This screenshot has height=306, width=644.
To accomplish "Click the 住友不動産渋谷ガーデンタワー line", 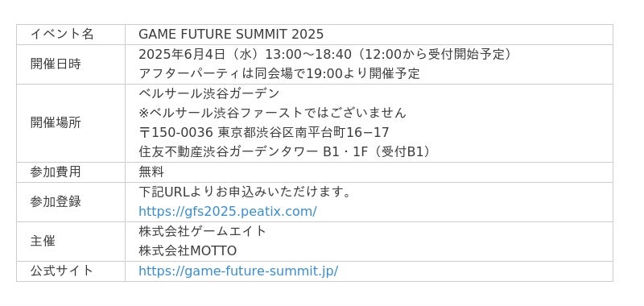I will 286,152.
